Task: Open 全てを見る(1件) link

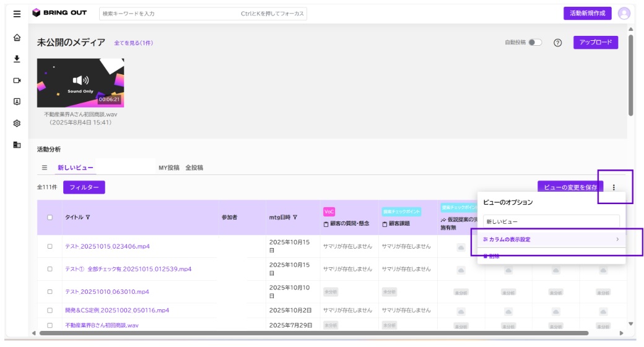Action: coord(134,43)
